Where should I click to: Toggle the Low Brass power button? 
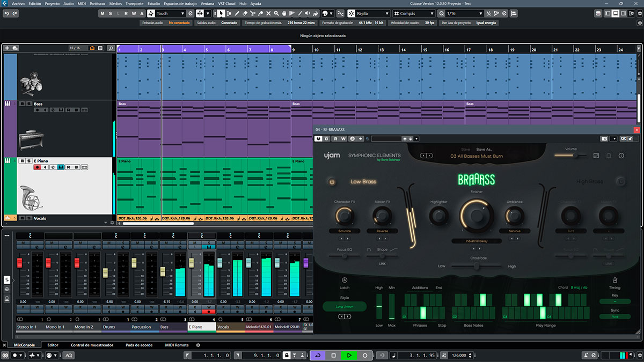pos(332,182)
